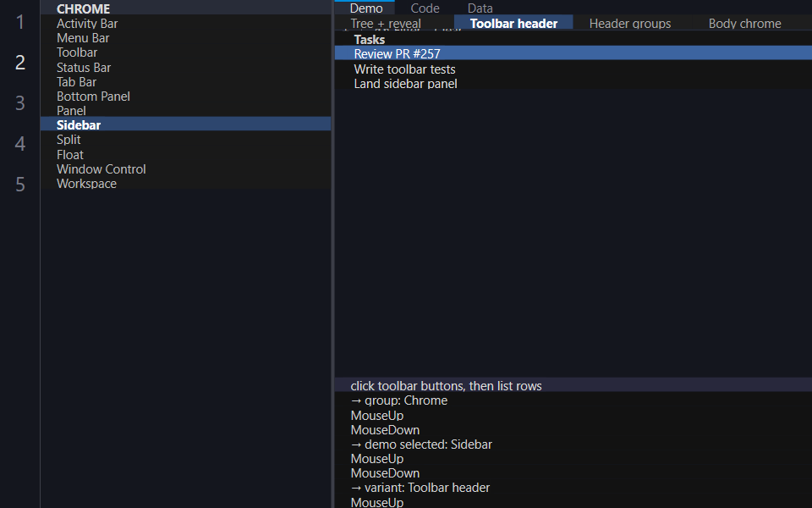Switch to the Data tab
Image resolution: width=812 pixels, height=508 pixels.
pos(480,8)
